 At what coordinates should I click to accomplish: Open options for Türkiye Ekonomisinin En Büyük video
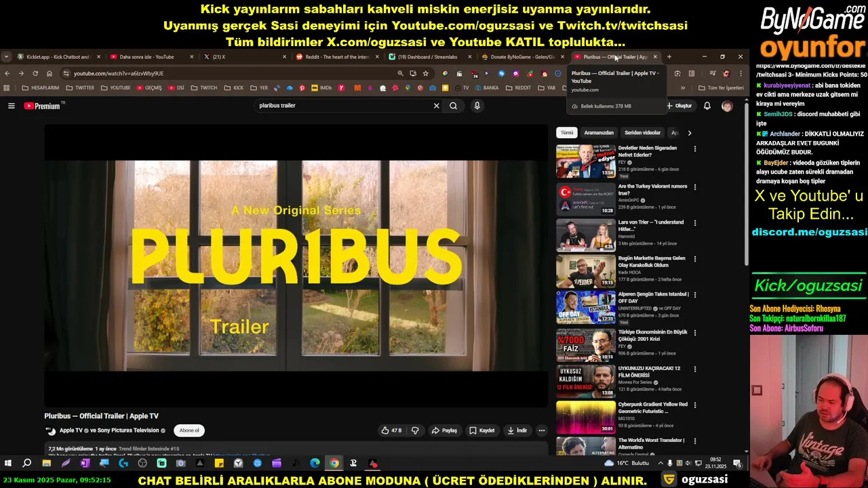point(694,333)
